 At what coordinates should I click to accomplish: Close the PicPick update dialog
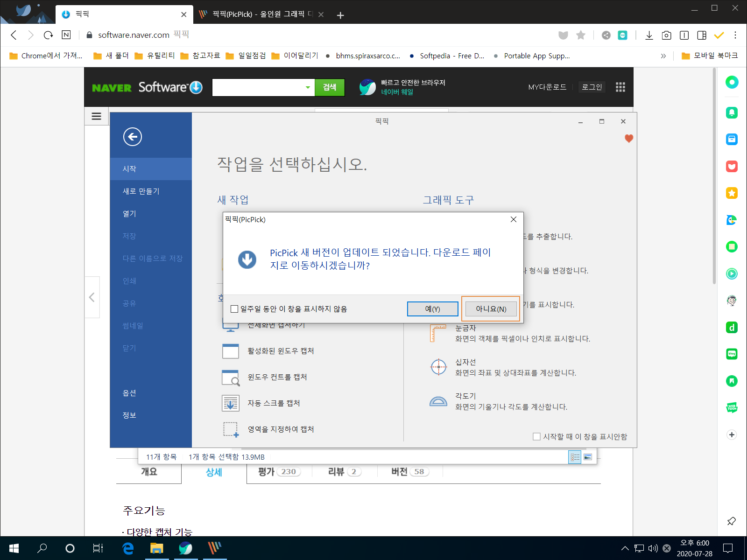pyautogui.click(x=513, y=219)
